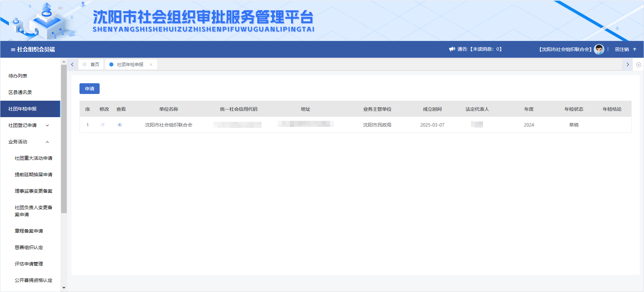Click the blue 申请 button
This screenshot has width=644, height=292.
[90, 89]
